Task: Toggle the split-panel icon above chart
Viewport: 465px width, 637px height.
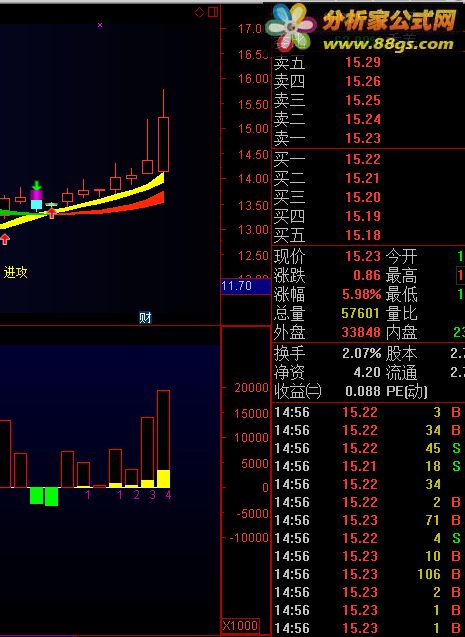Action: coord(212,12)
